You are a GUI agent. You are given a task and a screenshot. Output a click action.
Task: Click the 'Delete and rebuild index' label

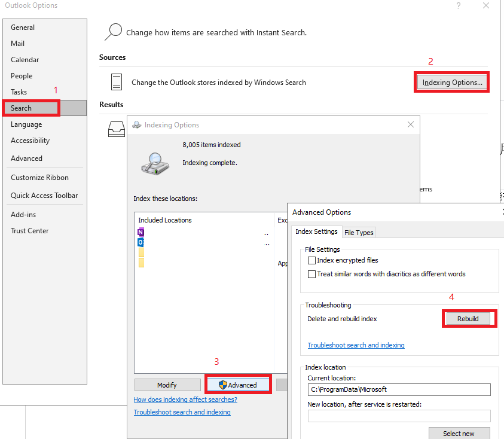[x=342, y=319]
